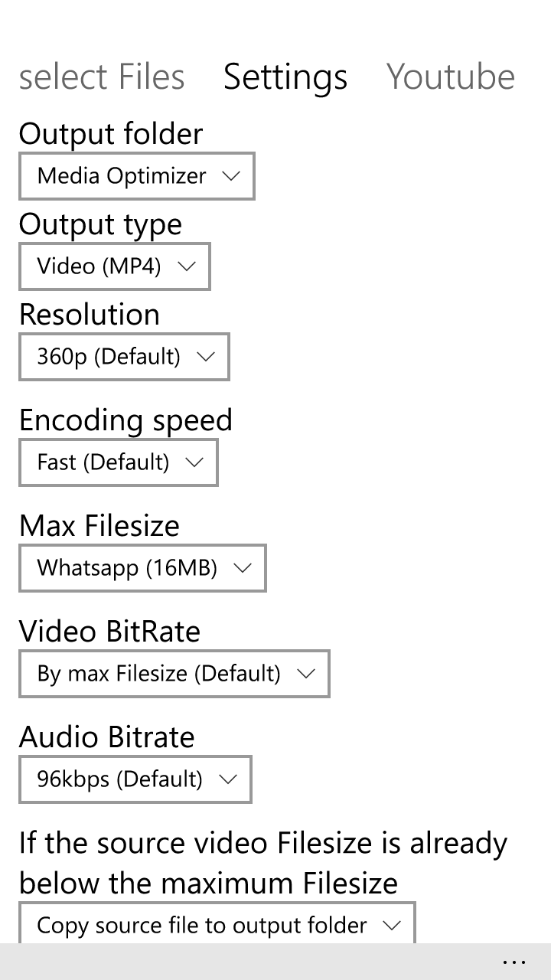Viewport: 551px width, 980px height.
Task: Tap the three-dot more options icon
Action: [x=514, y=962]
